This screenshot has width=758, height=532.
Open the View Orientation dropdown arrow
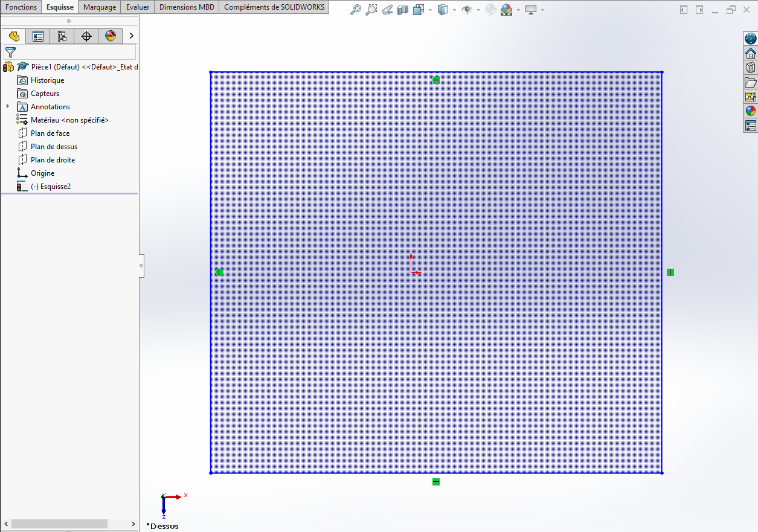430,10
